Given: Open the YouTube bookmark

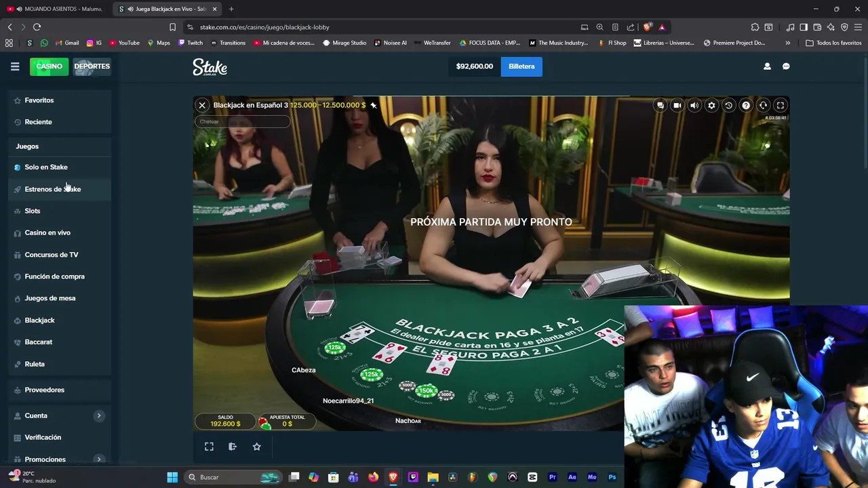Looking at the screenshot, I should pos(124,43).
